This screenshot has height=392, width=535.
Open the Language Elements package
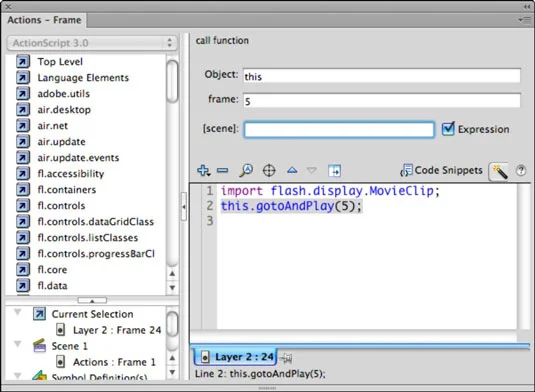point(83,77)
